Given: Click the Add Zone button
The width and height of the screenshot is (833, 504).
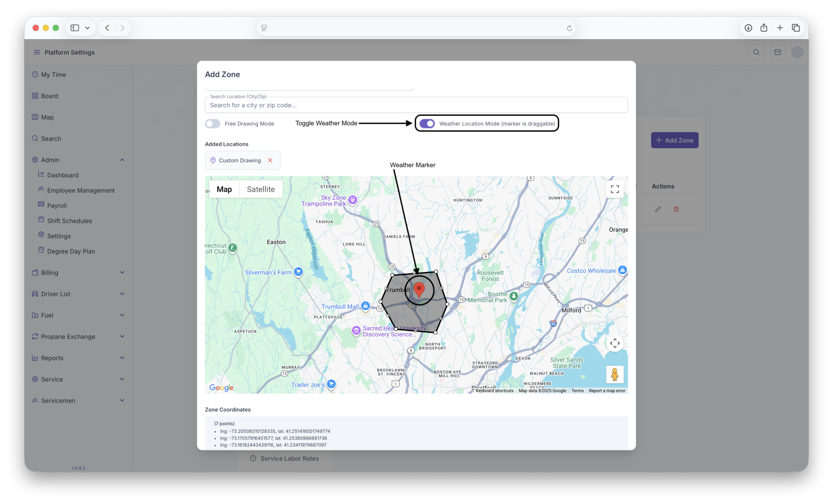Looking at the screenshot, I should point(674,140).
